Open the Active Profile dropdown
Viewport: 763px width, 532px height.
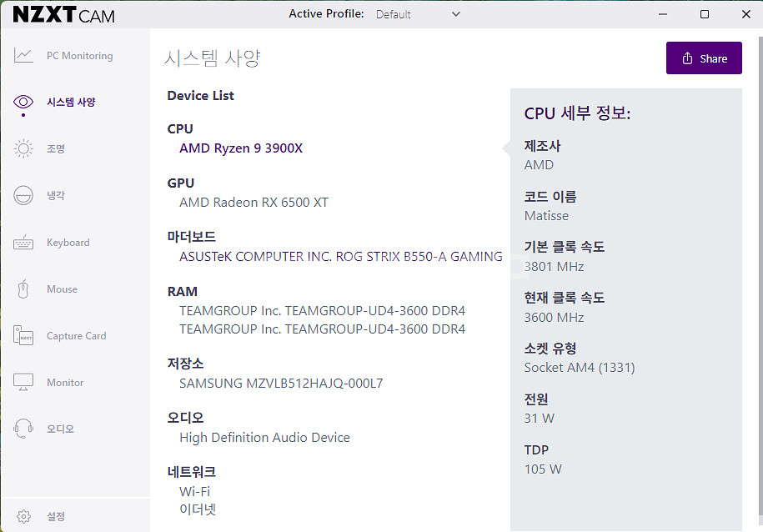418,15
